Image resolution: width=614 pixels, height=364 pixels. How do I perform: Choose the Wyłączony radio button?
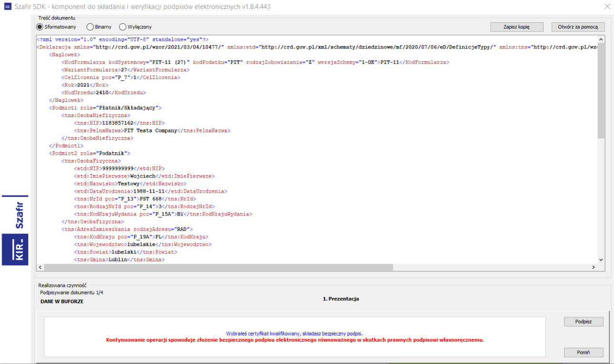[x=123, y=27]
